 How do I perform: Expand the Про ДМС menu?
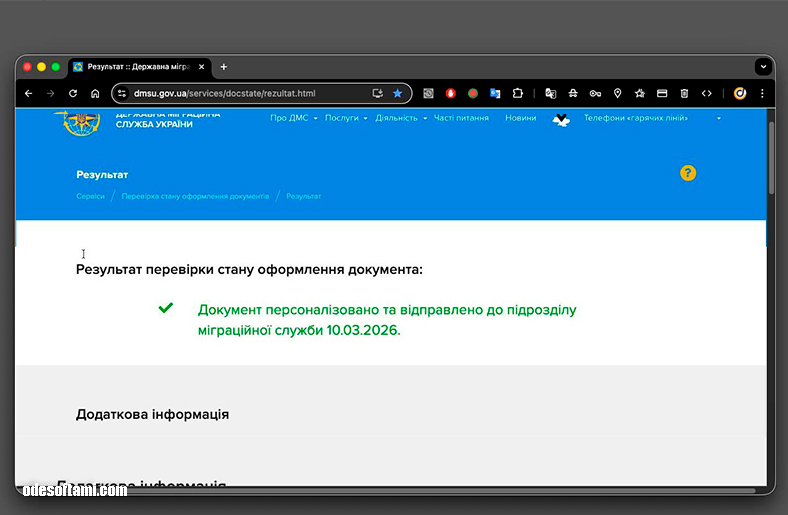tap(294, 118)
